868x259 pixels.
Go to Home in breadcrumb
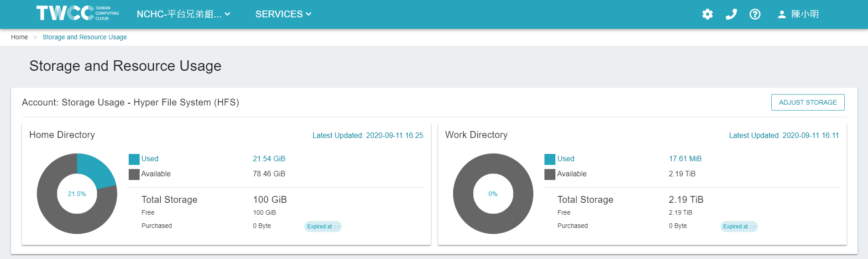(19, 37)
